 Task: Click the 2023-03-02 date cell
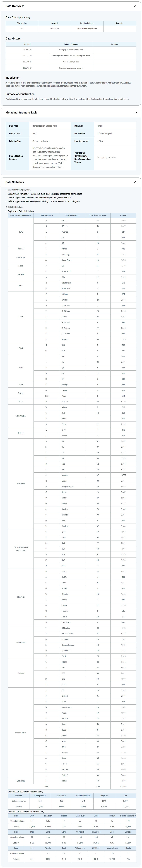pyautogui.click(x=27, y=49)
